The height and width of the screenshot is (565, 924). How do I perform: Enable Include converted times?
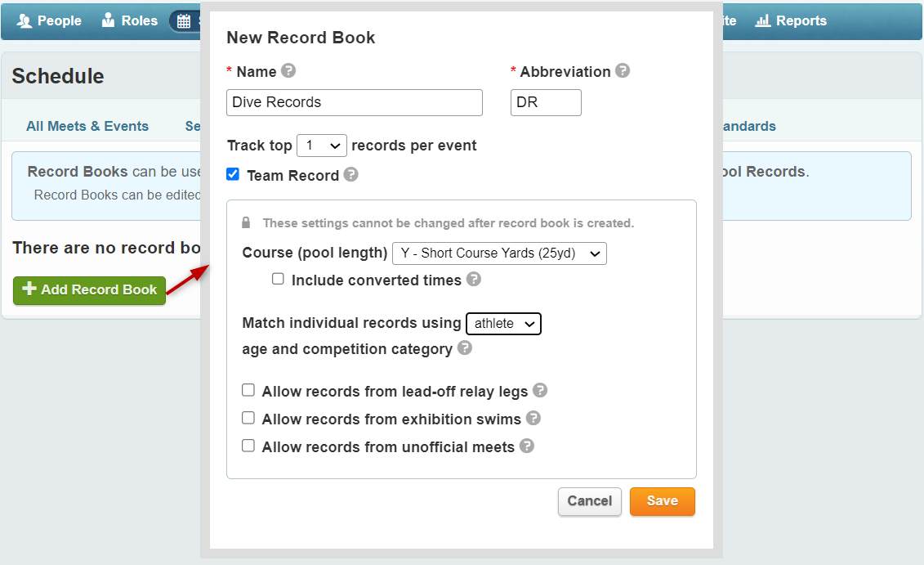tap(278, 279)
